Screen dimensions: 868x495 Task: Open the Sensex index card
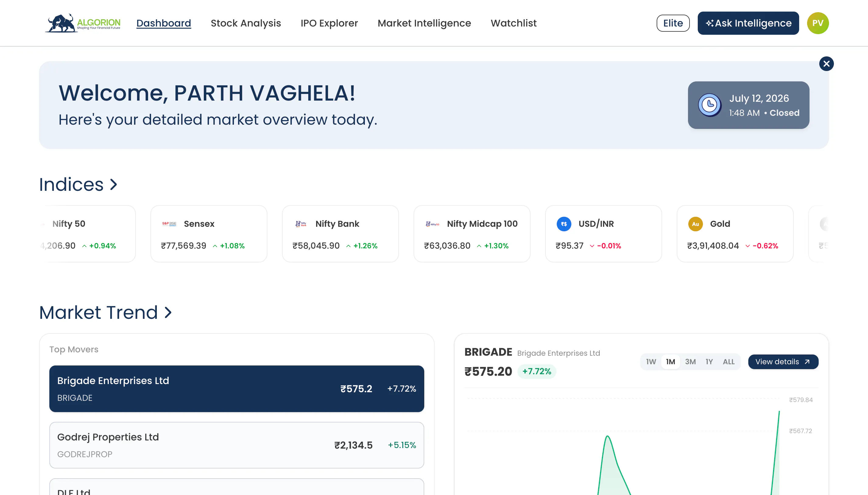[x=209, y=234]
